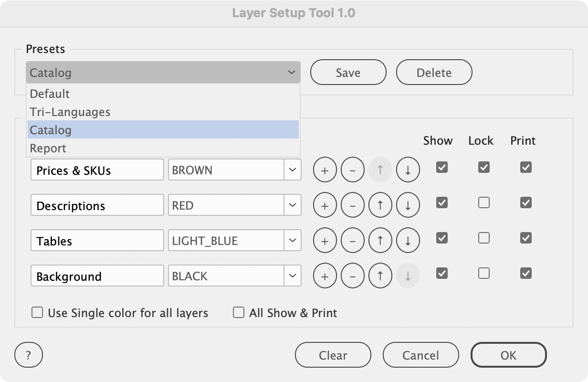The width and height of the screenshot is (588, 382).
Task: Choose the Tri-Languages preset from list
Action: (70, 112)
